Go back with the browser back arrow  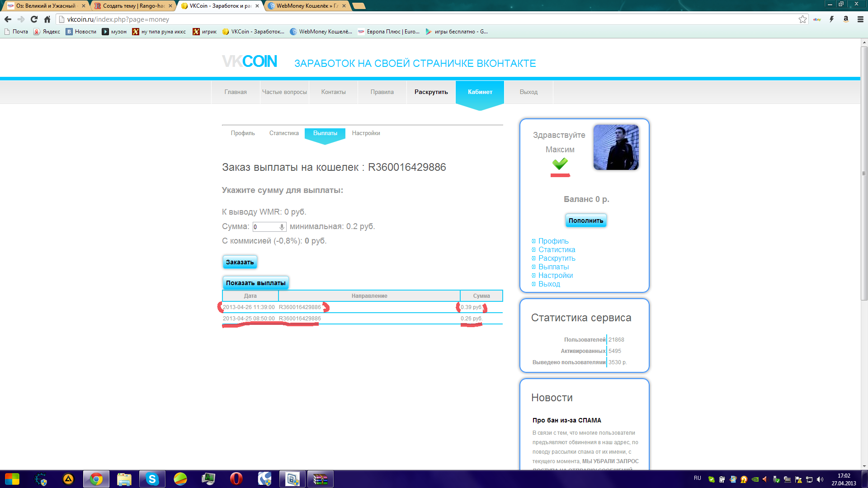pyautogui.click(x=8, y=19)
